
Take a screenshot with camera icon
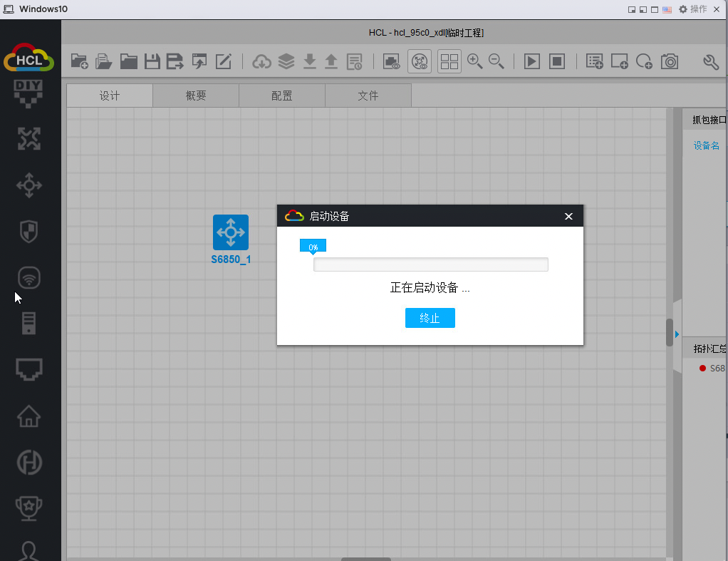(x=670, y=61)
